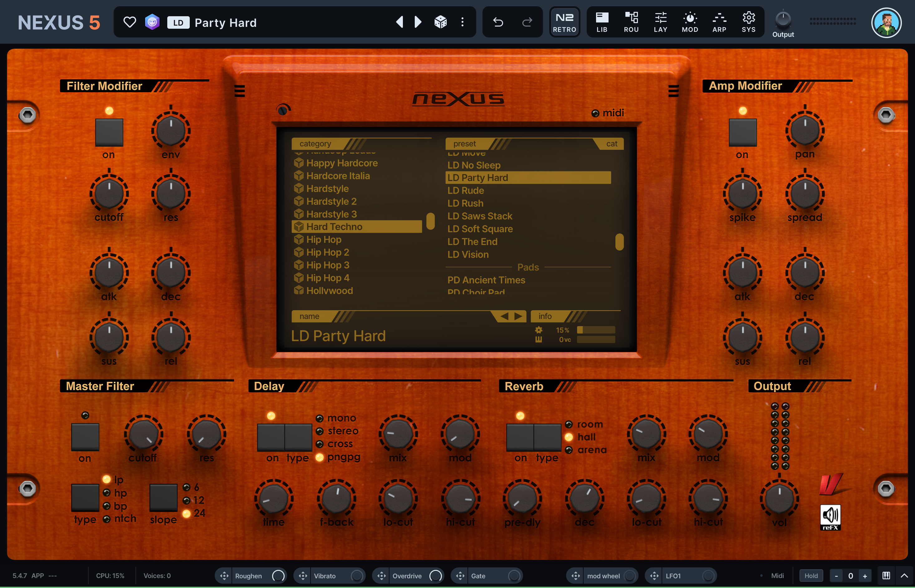Switch to the next preset arrow
The width and height of the screenshot is (915, 588).
pyautogui.click(x=418, y=22)
